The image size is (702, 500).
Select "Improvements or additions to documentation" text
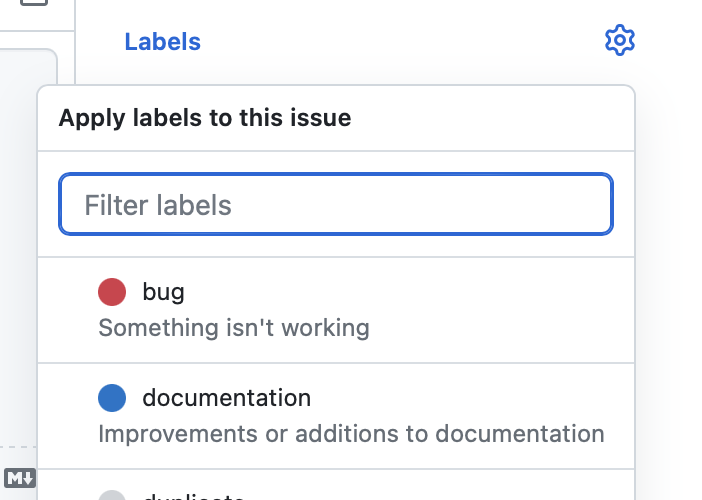(x=351, y=434)
